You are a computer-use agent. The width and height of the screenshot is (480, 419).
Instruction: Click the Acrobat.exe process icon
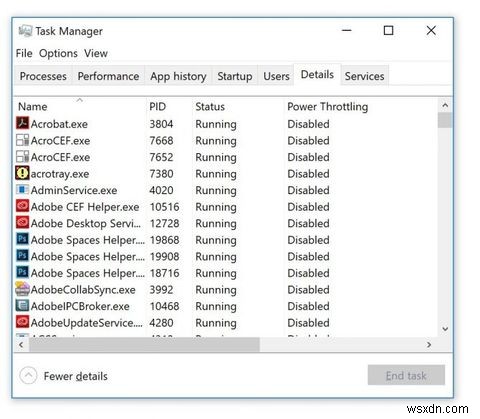22,123
